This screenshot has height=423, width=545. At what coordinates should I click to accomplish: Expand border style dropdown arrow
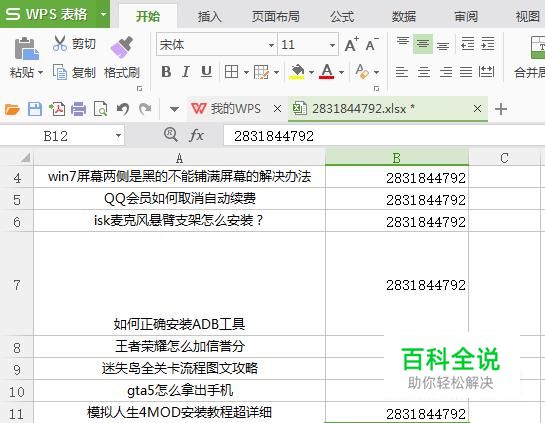[x=246, y=72]
